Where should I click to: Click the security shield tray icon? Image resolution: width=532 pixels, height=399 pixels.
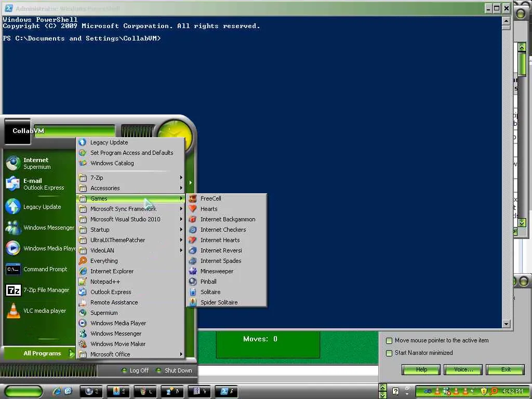484,392
